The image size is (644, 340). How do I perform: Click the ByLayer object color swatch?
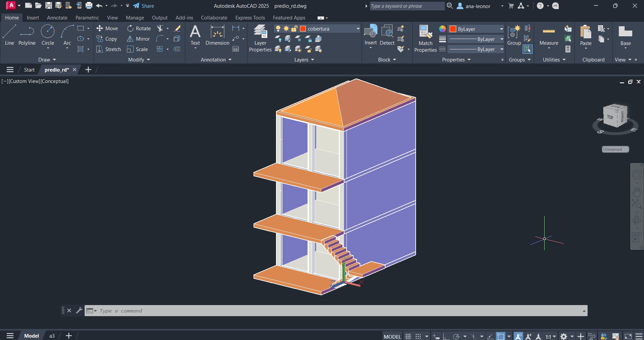[453, 29]
